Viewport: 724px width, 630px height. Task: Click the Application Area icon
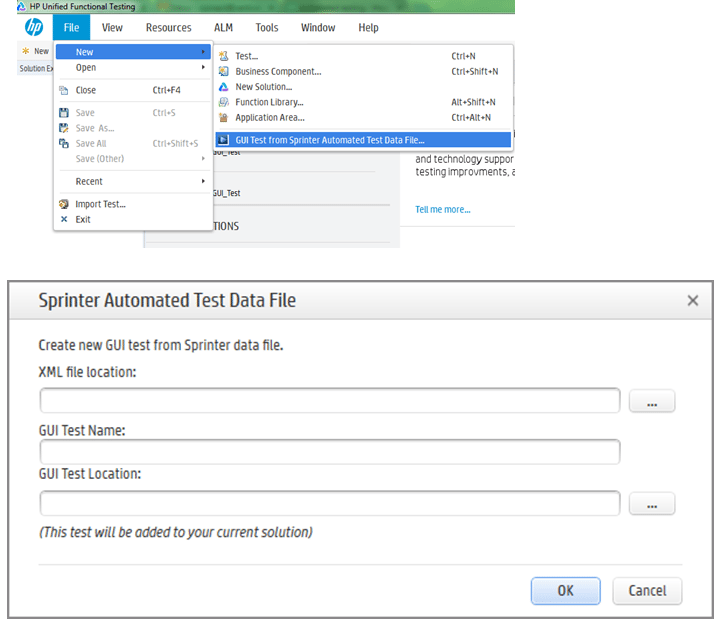point(223,117)
